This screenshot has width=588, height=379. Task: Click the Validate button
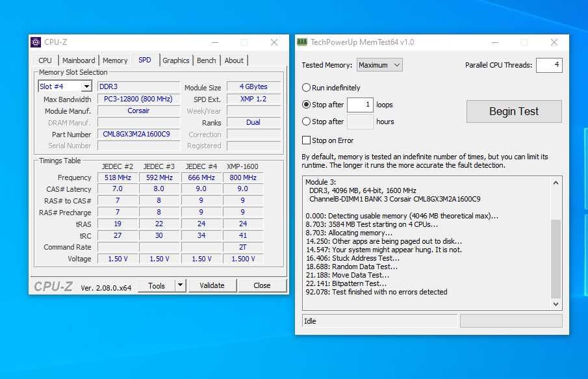pos(212,285)
